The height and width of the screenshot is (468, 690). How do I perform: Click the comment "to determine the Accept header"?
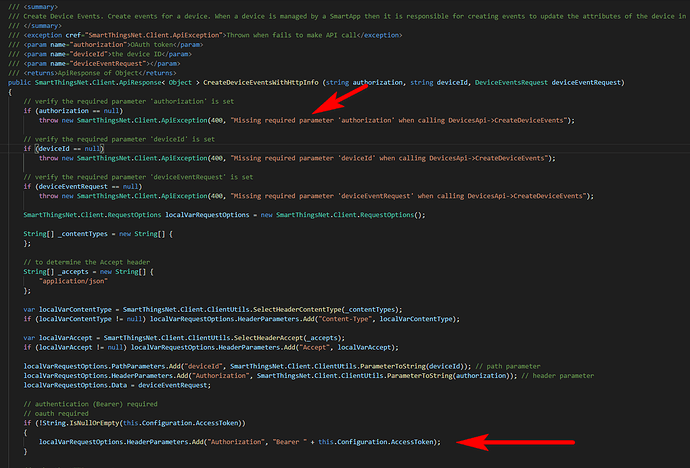tap(87, 262)
